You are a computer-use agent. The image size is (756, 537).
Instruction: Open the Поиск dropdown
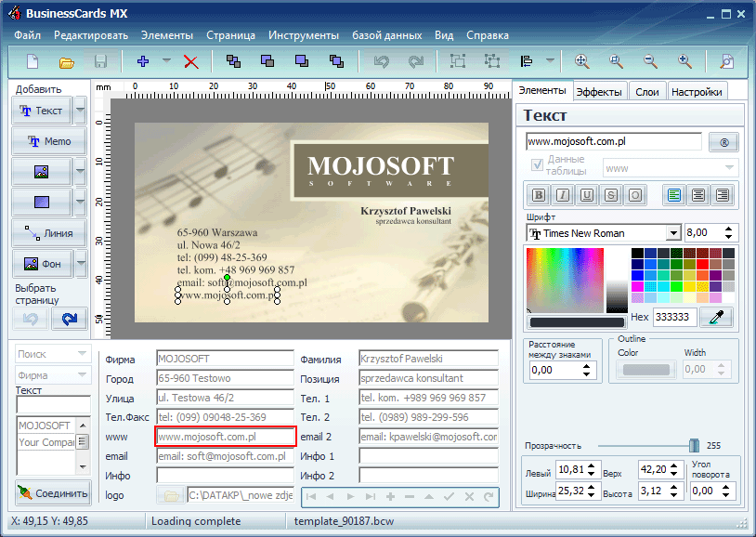82,354
